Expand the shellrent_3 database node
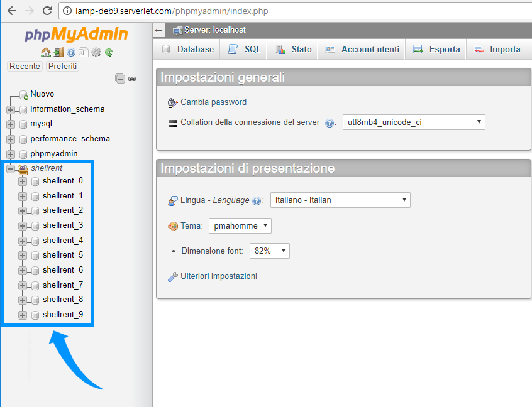 coord(23,225)
